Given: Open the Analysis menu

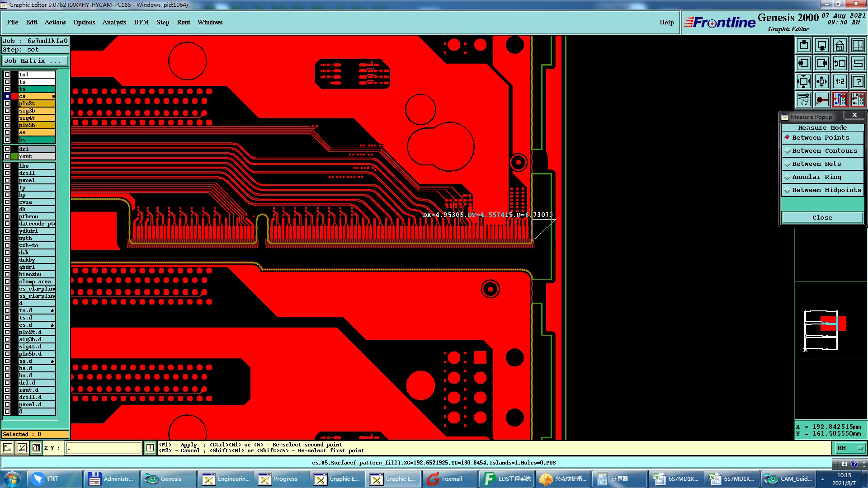Looking at the screenshot, I should pos(114,22).
